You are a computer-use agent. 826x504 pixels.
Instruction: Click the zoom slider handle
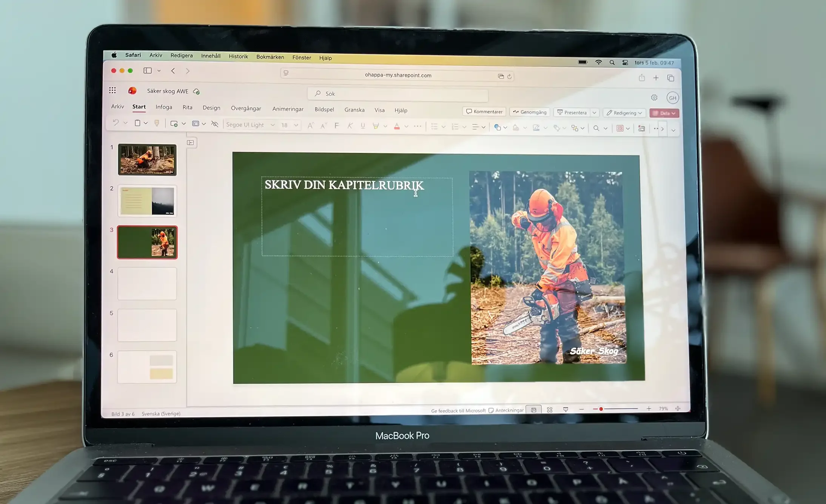601,409
